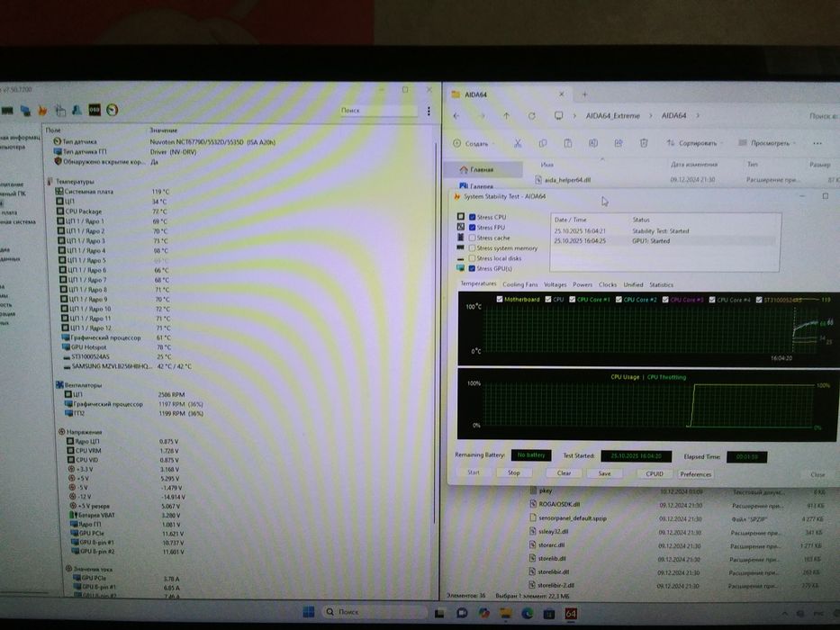Open a new Explorer tab with plus
This screenshot has width=840, height=630.
click(x=584, y=94)
